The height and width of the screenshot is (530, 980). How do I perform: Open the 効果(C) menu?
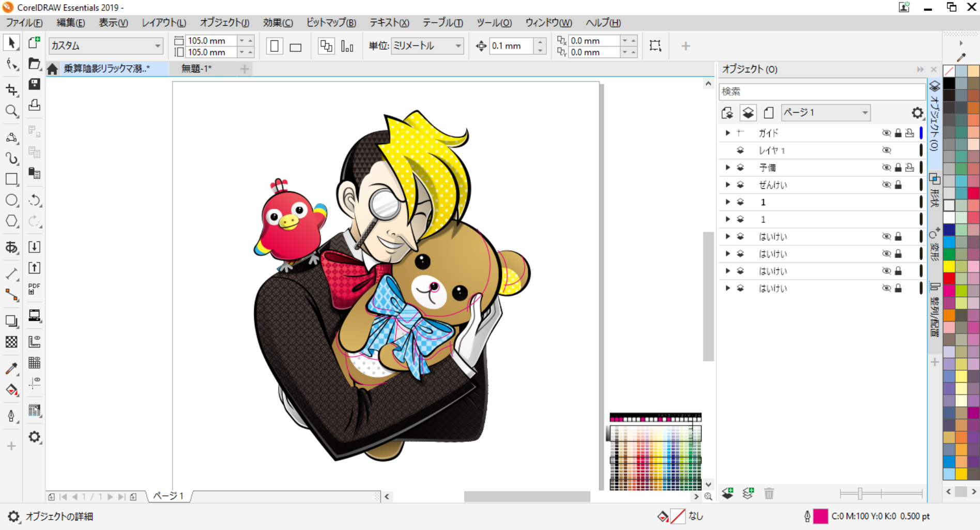[x=278, y=23]
